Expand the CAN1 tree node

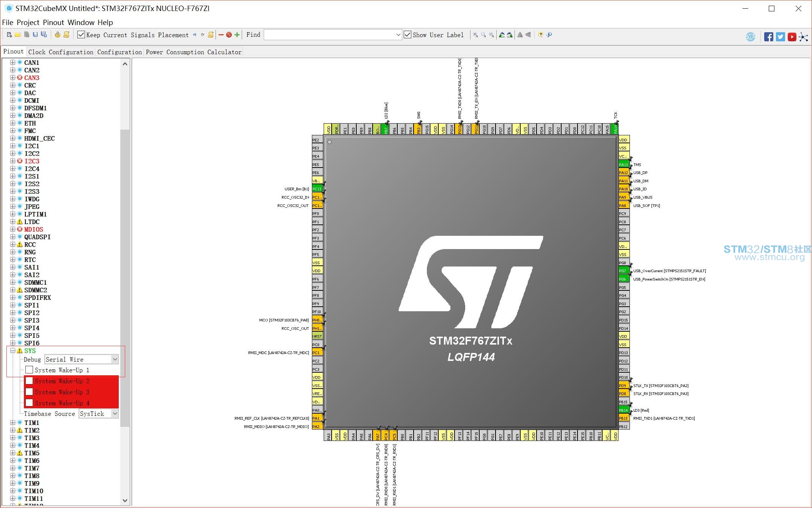13,63
